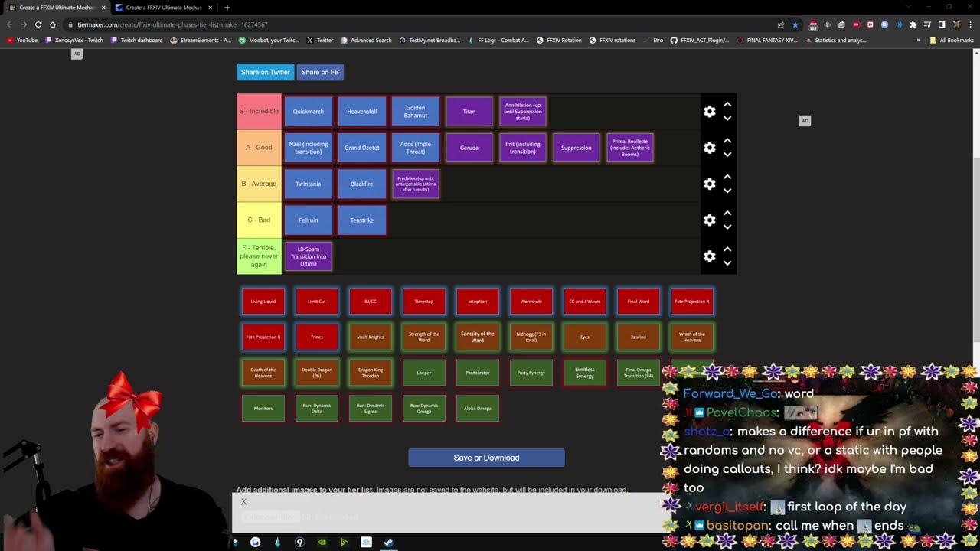
Task: Select the Twintania tile
Action: click(x=309, y=184)
